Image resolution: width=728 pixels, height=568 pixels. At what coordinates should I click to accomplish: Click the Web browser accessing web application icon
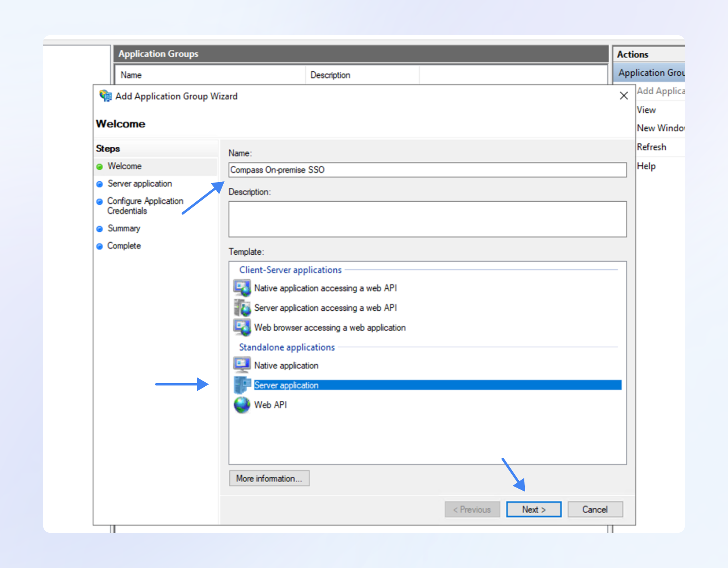[x=242, y=327]
